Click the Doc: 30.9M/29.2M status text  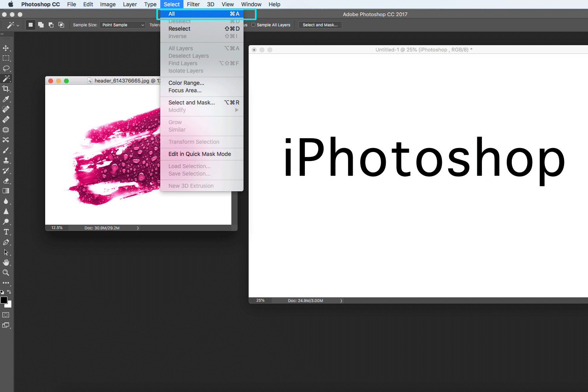point(102,228)
